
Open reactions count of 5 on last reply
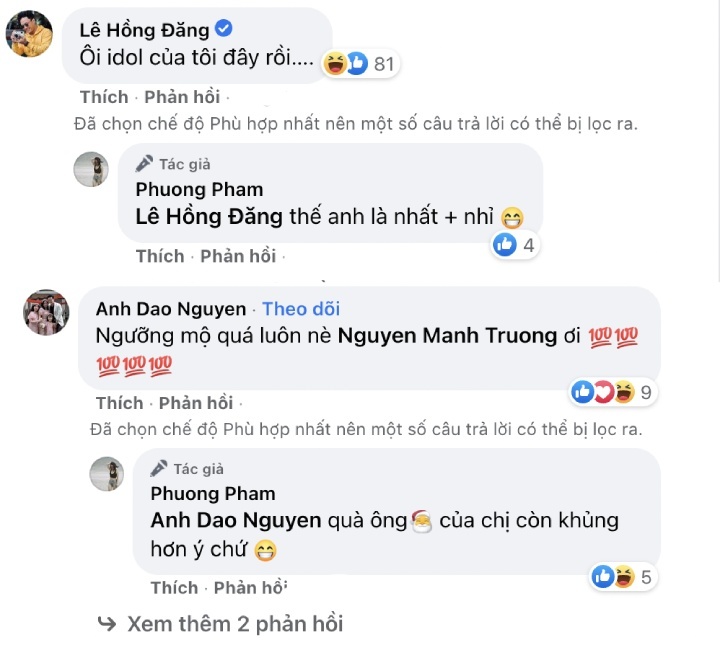(x=623, y=577)
